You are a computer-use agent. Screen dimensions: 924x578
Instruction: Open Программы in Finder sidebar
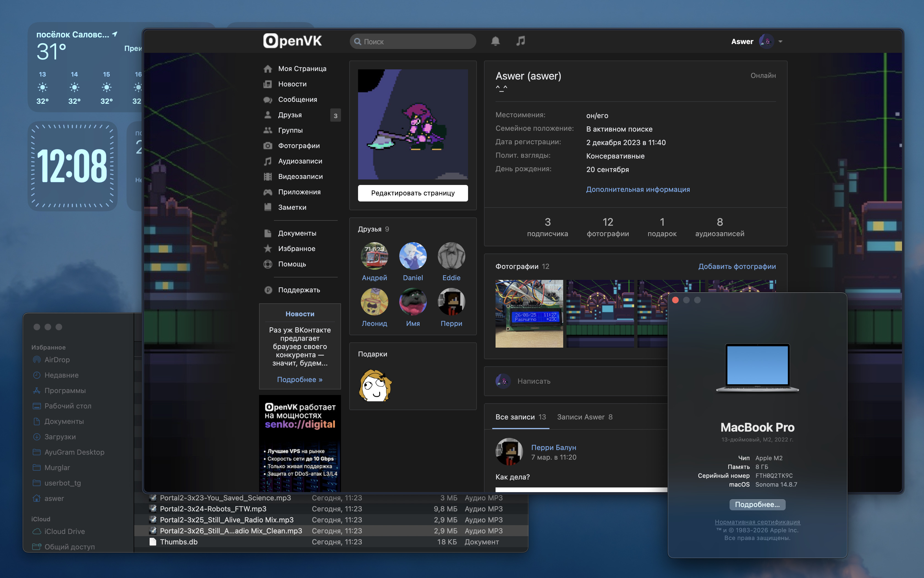click(x=65, y=391)
